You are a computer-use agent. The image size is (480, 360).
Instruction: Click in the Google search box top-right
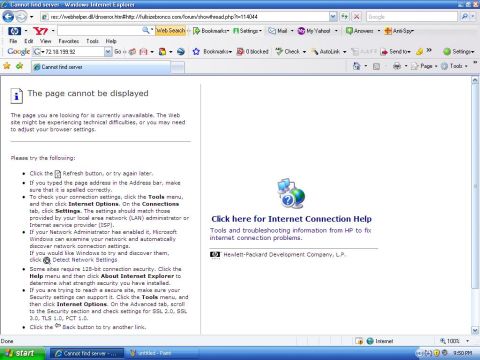pos(412,16)
